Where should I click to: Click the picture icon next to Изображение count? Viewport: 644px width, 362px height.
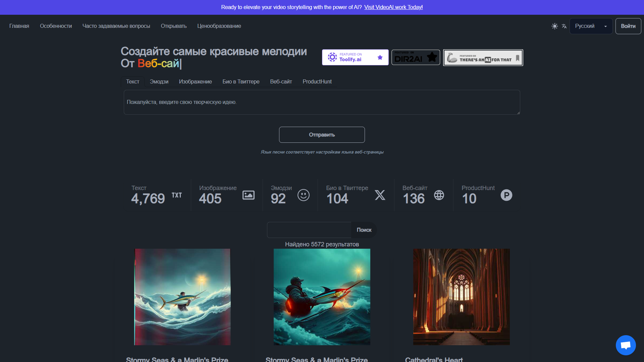(x=249, y=195)
